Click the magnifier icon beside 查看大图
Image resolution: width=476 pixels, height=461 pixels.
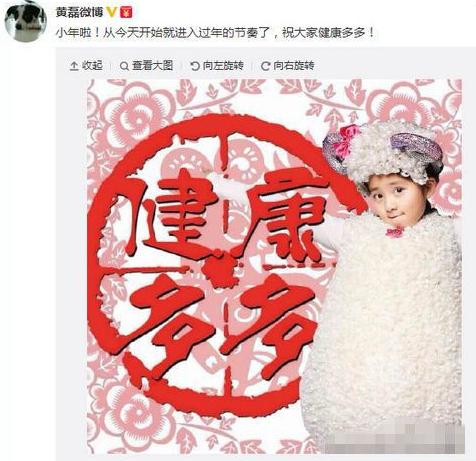[x=124, y=66]
